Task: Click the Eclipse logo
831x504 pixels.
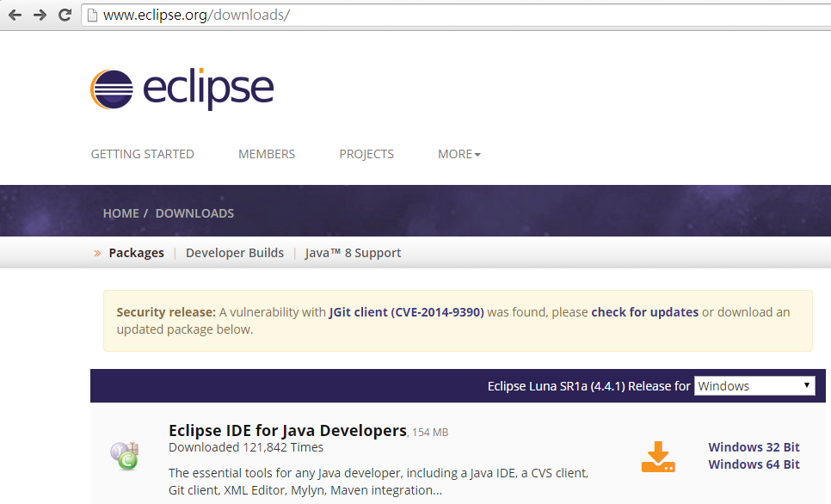Action: click(182, 89)
